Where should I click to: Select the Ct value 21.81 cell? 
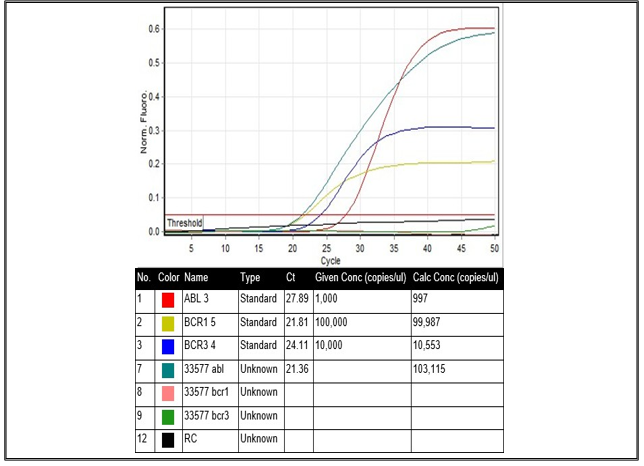(x=296, y=324)
